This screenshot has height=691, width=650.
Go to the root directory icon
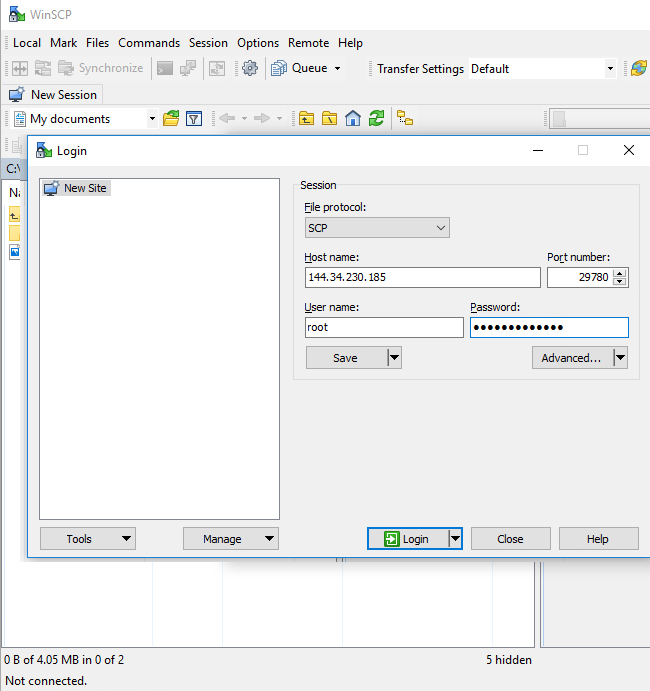[329, 118]
